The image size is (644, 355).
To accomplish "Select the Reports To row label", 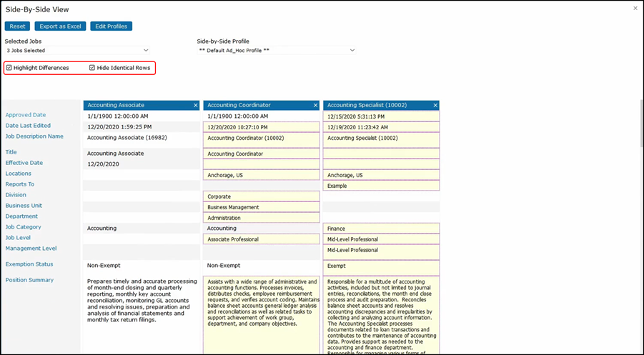I will (x=20, y=184).
